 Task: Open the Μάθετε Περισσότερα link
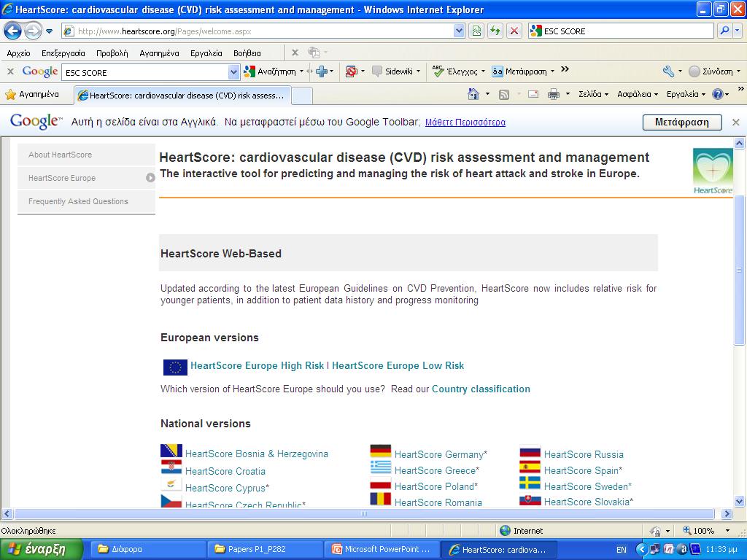[x=465, y=122]
